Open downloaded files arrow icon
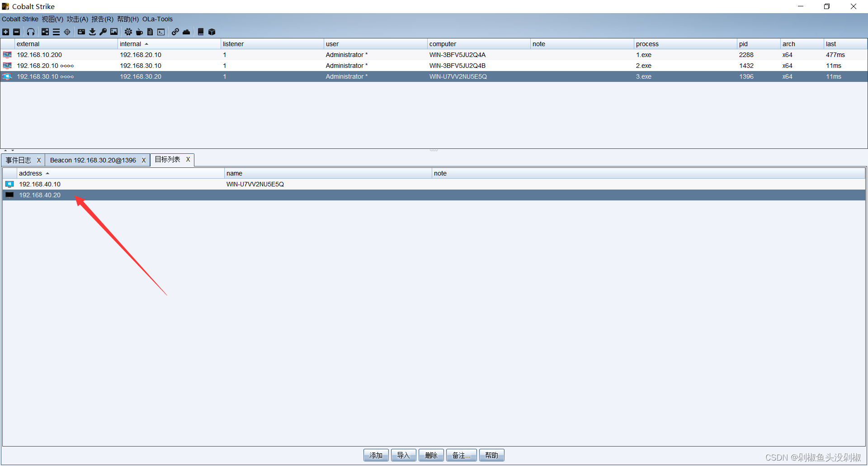The width and height of the screenshot is (868, 466). tap(92, 32)
